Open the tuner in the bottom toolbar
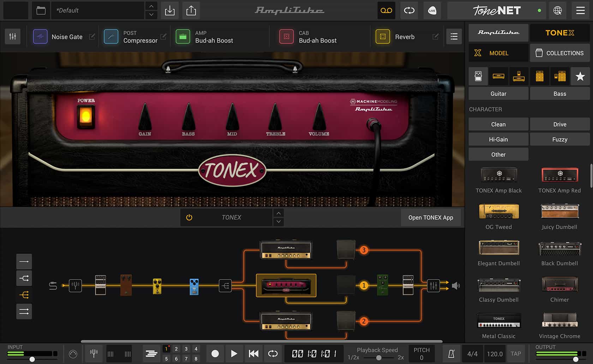This screenshot has width=593, height=364. [93, 354]
